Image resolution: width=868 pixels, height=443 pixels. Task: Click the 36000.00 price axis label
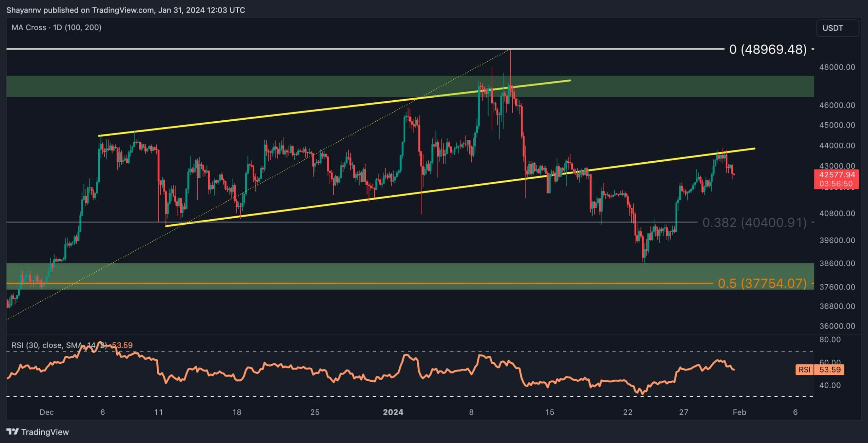[836, 326]
